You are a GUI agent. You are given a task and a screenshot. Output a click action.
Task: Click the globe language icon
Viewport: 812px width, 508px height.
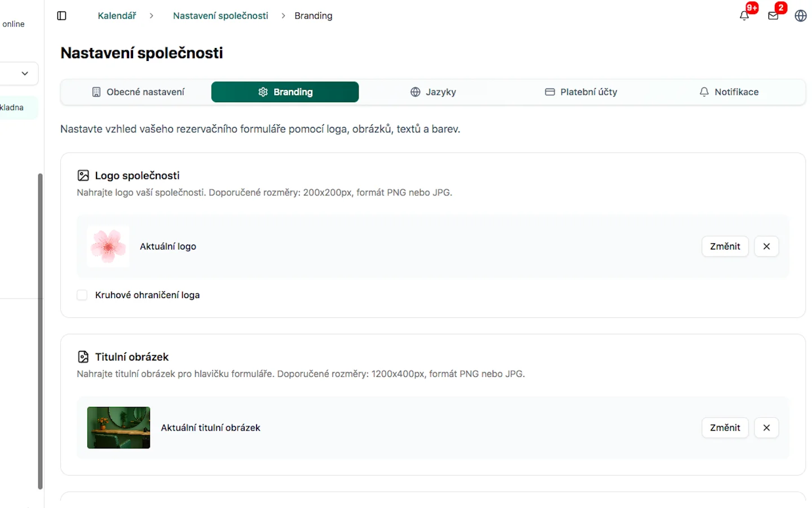click(800, 16)
